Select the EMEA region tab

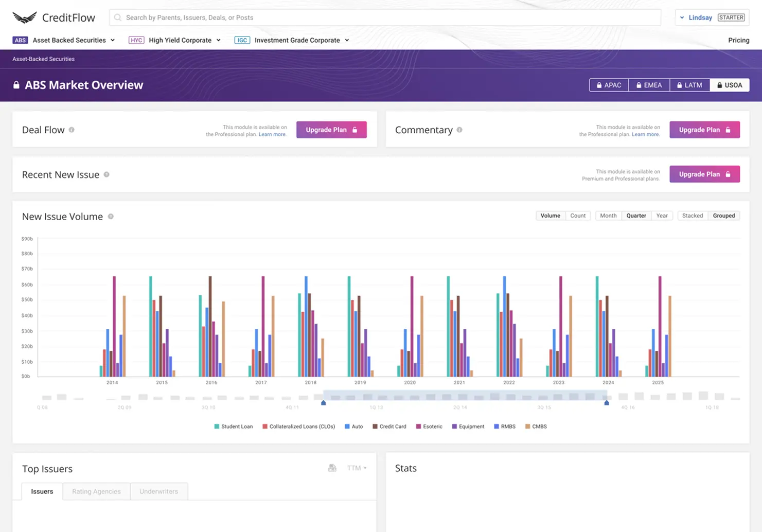[649, 85]
